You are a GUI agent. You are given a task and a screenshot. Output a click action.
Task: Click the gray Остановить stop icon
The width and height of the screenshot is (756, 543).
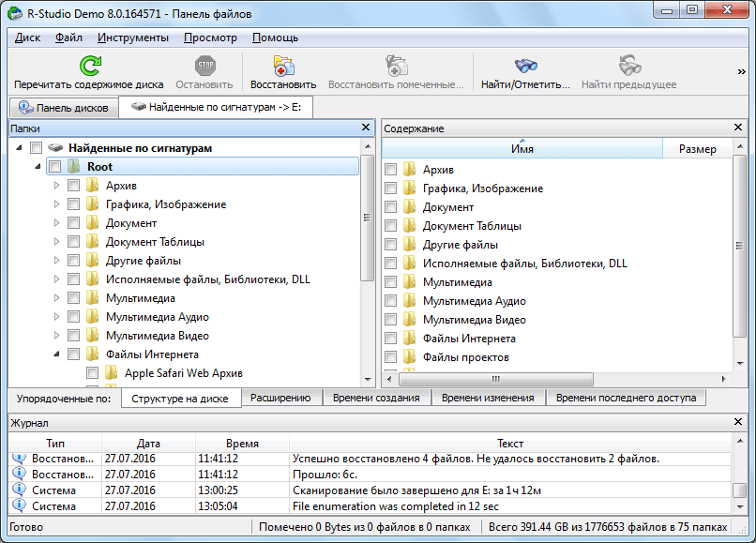204,66
